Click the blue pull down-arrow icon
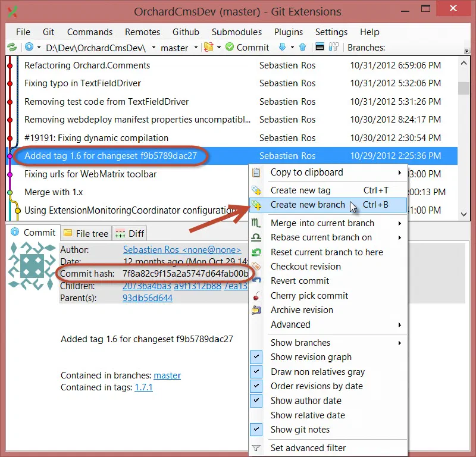The image size is (476, 457). [x=282, y=47]
